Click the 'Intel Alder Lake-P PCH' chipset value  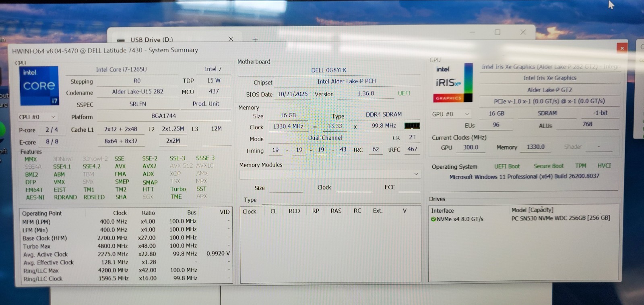tap(347, 81)
